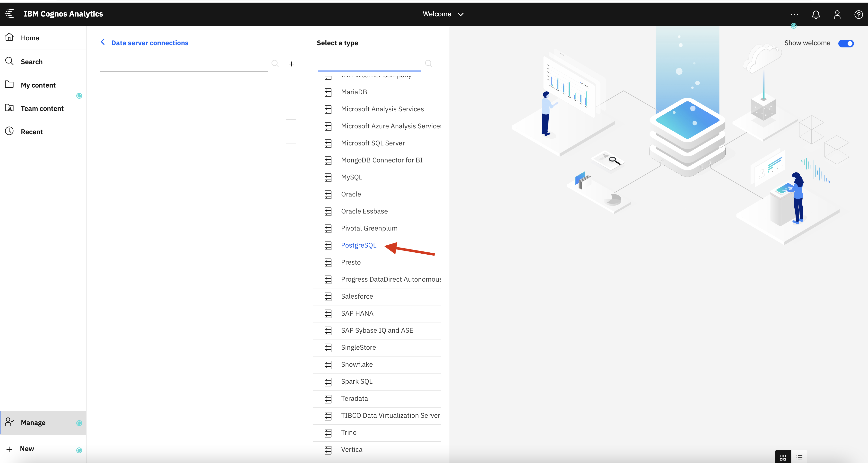Go back using the Data server connections chevron

coord(103,42)
